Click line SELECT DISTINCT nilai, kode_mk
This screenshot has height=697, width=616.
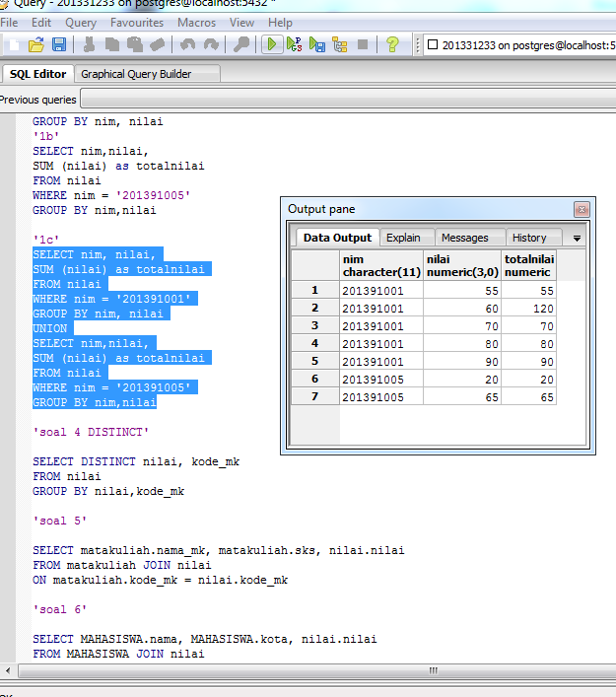point(136,461)
